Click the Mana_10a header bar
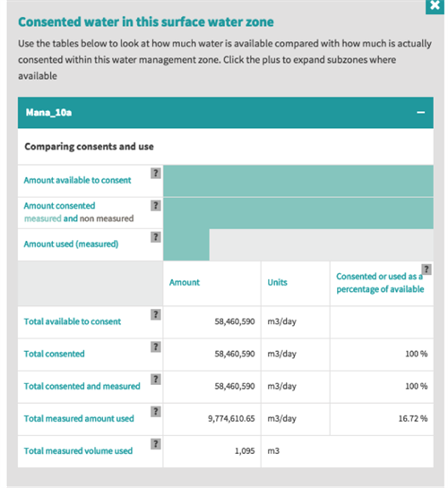 (226, 113)
